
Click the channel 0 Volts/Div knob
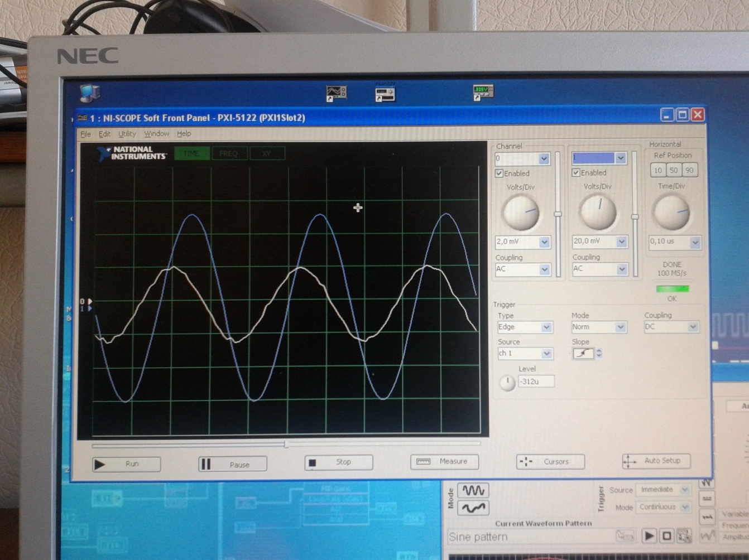pos(521,213)
